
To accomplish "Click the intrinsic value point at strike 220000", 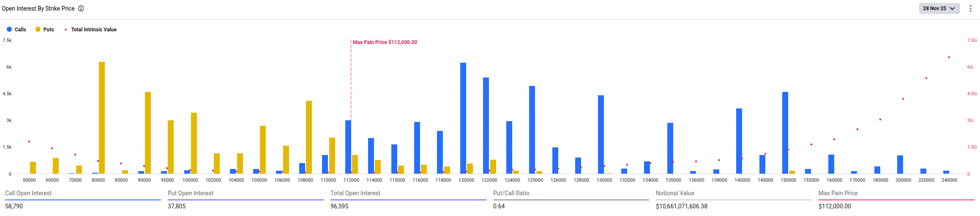I will tap(926, 78).
